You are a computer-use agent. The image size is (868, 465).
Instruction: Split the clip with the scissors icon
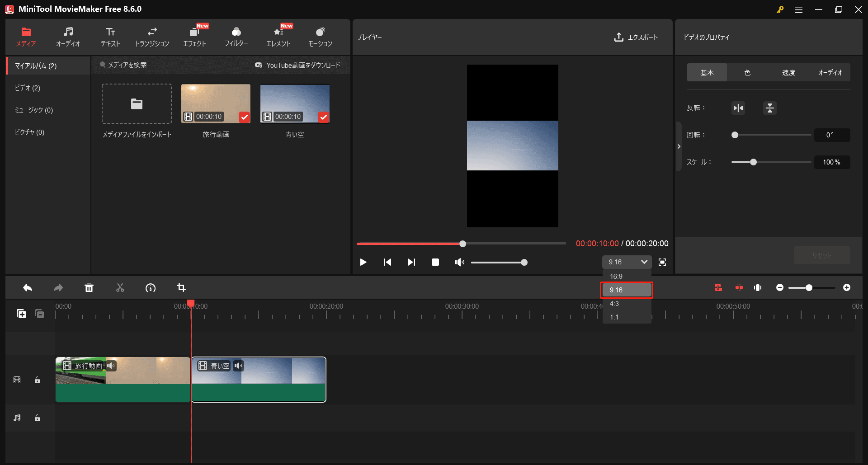(120, 287)
